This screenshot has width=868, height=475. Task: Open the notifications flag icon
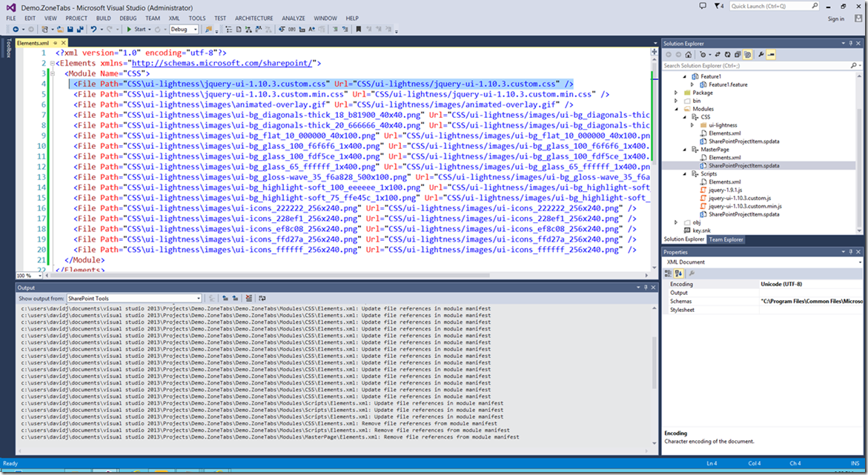click(718, 6)
